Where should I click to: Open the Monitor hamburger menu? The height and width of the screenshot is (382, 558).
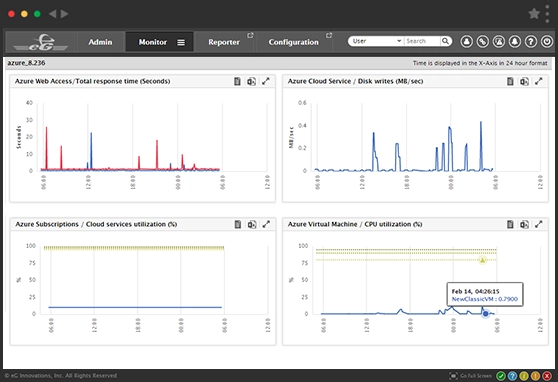tap(181, 42)
